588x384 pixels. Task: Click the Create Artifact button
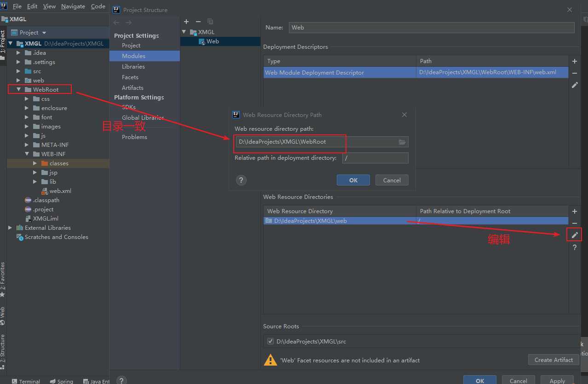tap(553, 360)
